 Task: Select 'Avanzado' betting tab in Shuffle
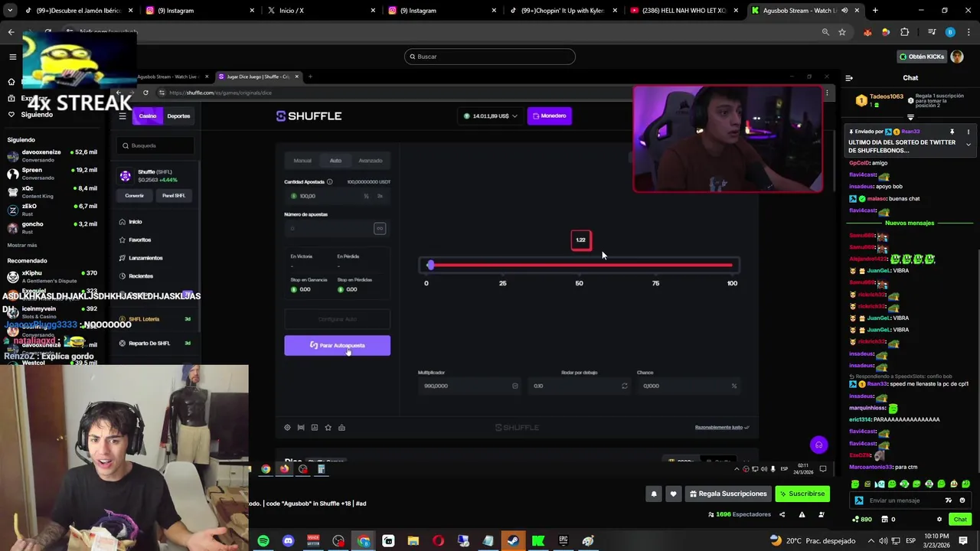371,161
